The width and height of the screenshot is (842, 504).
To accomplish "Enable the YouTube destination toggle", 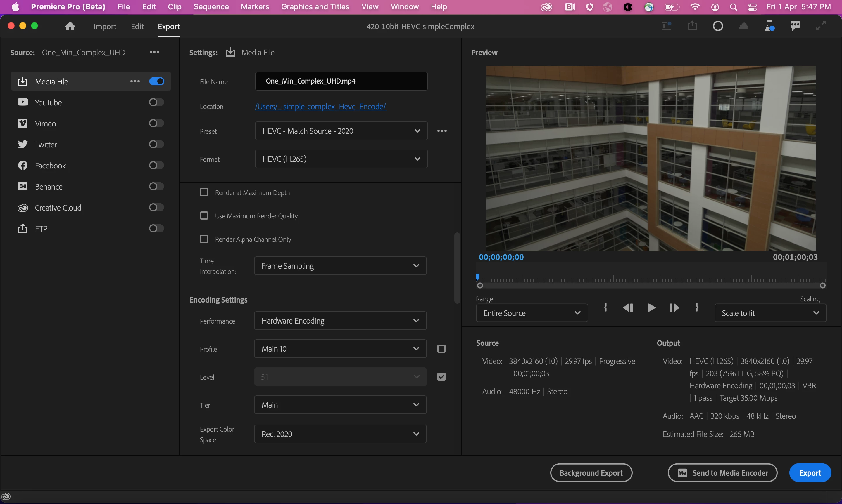I will pos(156,102).
